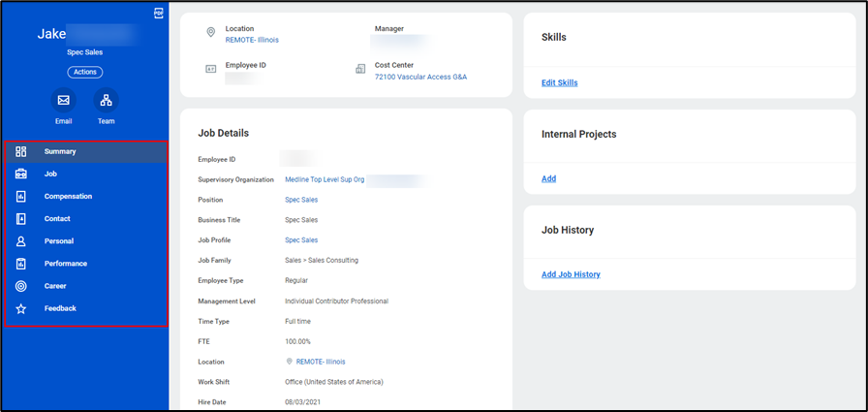Open the Contact card icon
868x412 pixels.
point(21,219)
